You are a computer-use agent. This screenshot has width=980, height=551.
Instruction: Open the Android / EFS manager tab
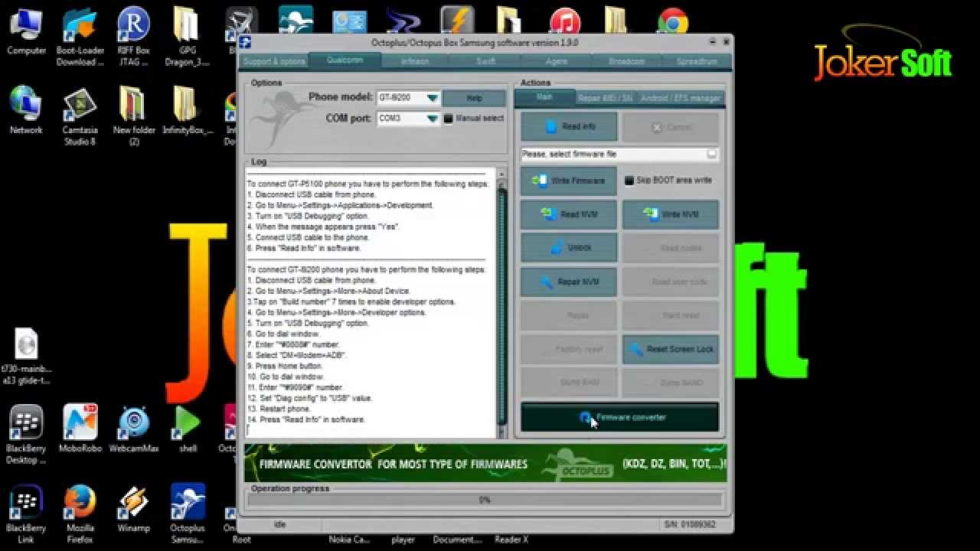coord(680,98)
